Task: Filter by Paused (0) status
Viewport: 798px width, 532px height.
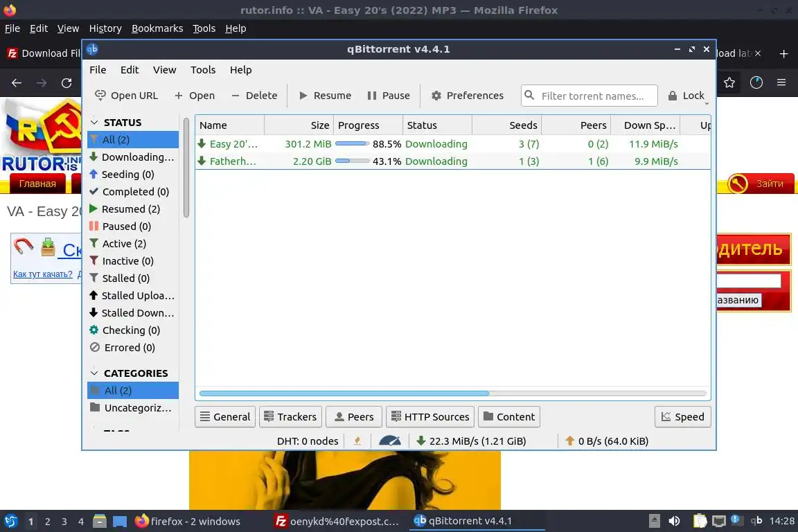Action: (133, 226)
